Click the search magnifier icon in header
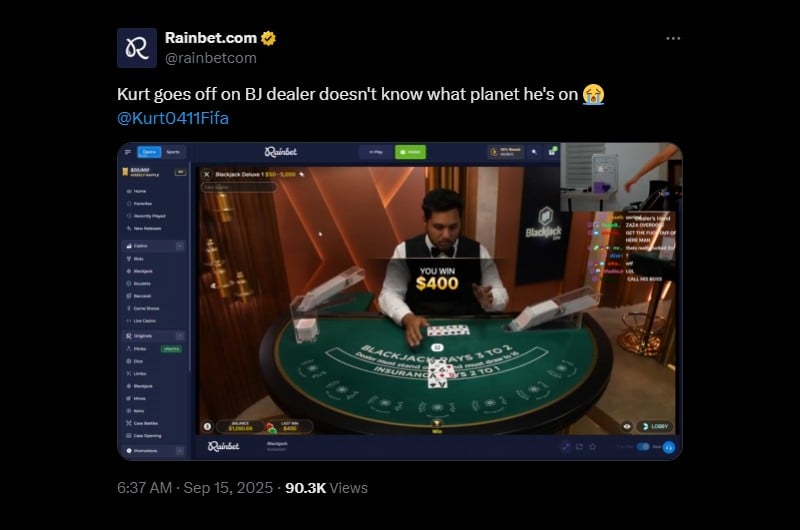Screen dimensions: 800x530 [534, 152]
